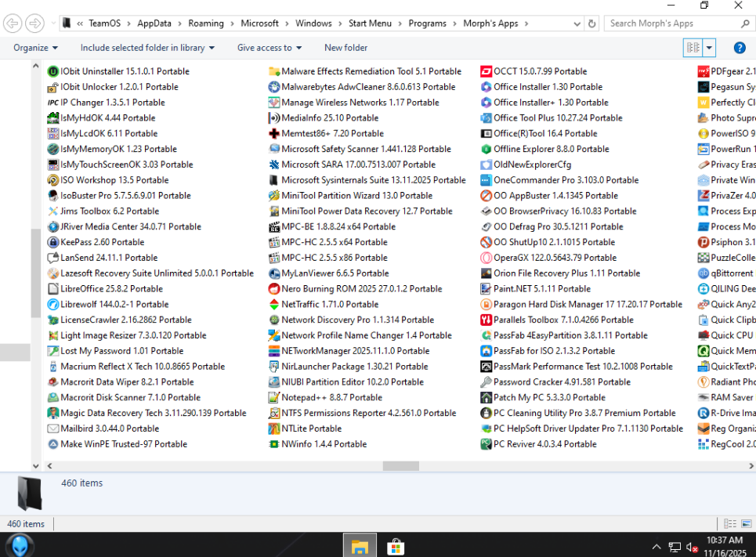Select the JRiver Media Center 34.0.71 icon
This screenshot has height=557, width=756.
[53, 226]
